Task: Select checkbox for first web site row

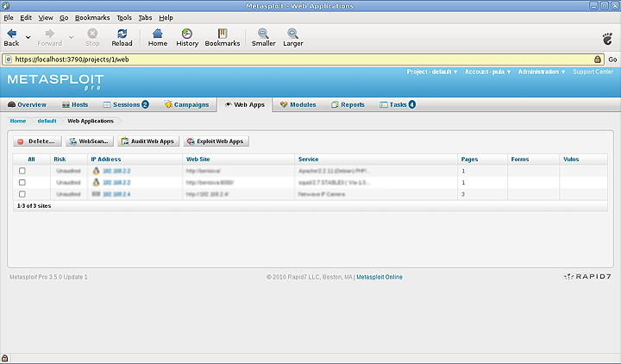Action: pyautogui.click(x=22, y=171)
